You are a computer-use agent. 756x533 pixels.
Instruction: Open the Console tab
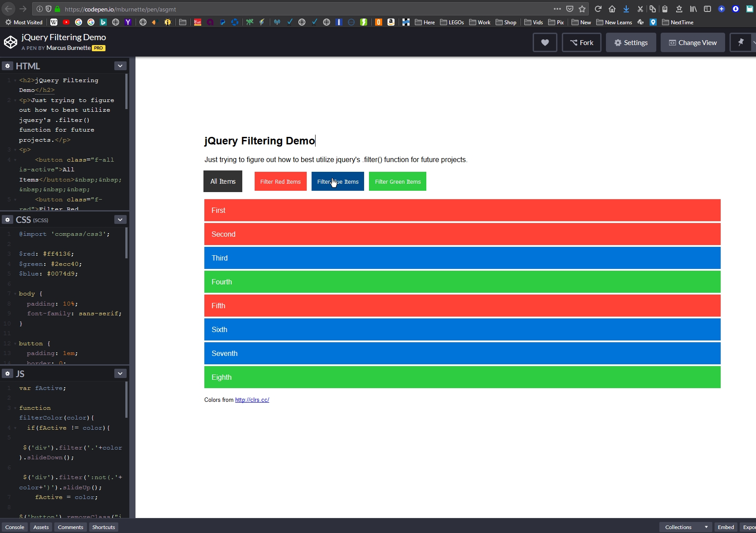pyautogui.click(x=15, y=527)
